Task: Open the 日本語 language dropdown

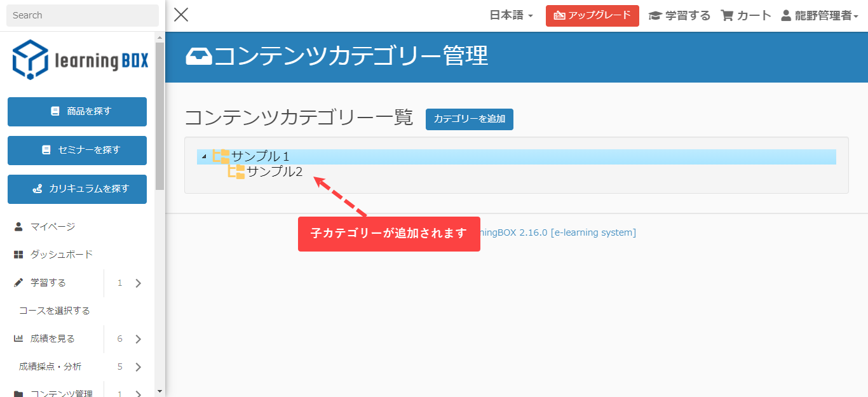Action: click(x=511, y=16)
